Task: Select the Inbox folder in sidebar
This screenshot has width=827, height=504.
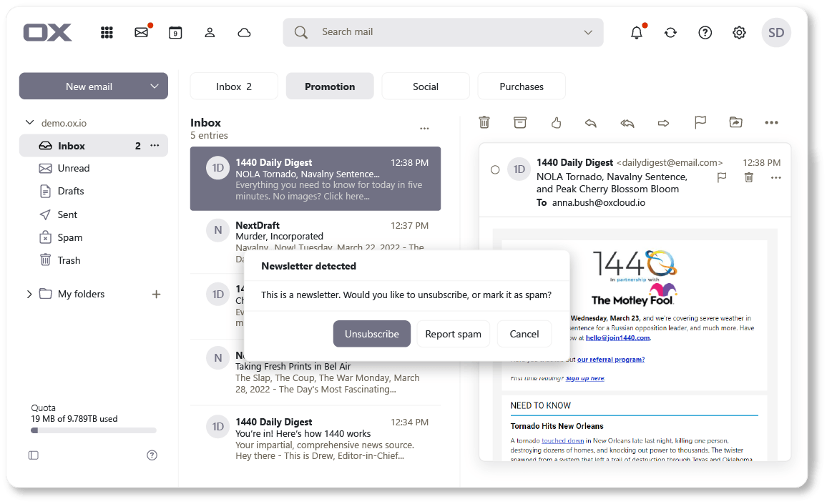Action: pyautogui.click(x=93, y=146)
